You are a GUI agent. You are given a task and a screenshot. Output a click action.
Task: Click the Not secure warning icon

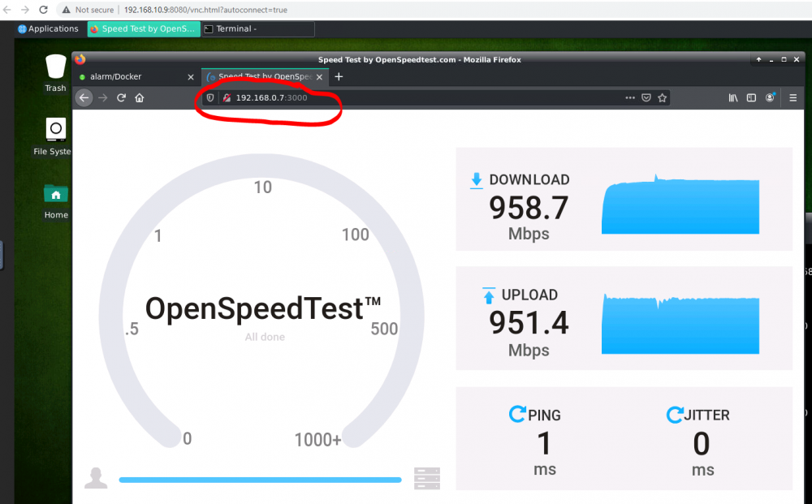(66, 10)
